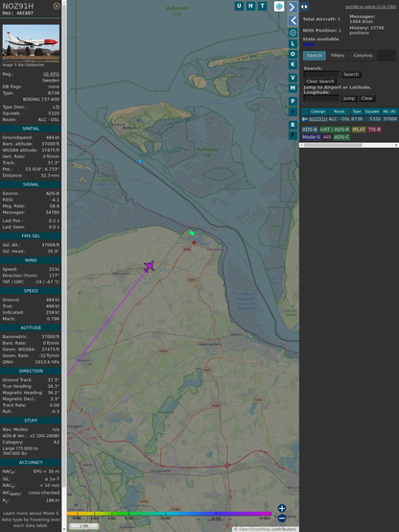Click the altitude color scale bar
399x532 pixels.
[169, 514]
